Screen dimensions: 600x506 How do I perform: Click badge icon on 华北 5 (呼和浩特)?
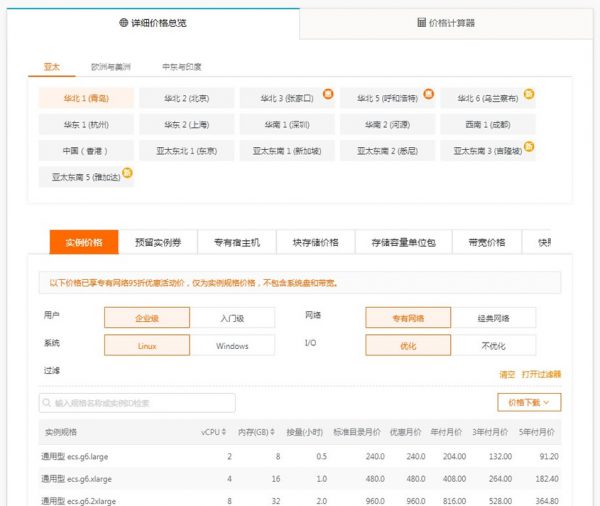[x=427, y=93]
